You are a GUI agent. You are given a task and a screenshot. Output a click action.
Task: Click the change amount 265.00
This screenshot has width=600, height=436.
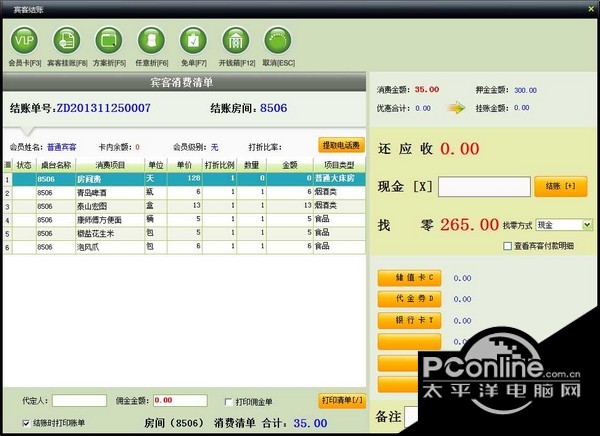[x=469, y=225]
